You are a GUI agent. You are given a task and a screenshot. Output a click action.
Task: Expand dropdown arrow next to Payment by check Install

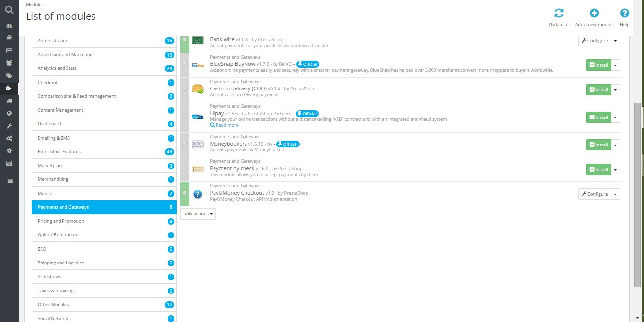click(x=615, y=170)
